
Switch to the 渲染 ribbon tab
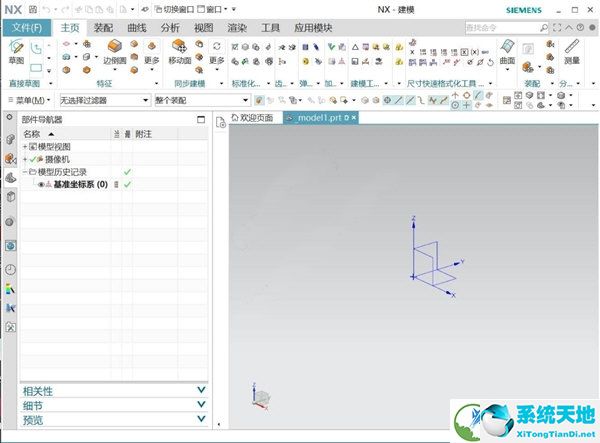(x=237, y=28)
